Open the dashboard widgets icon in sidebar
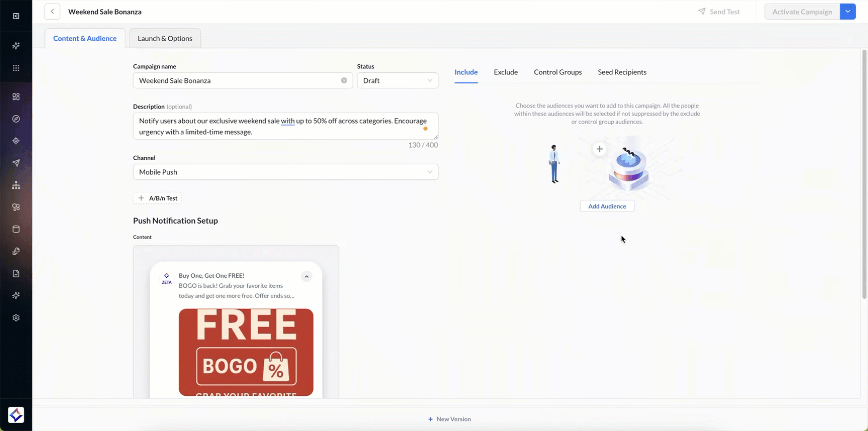Viewport: 868px width, 431px height. (16, 96)
